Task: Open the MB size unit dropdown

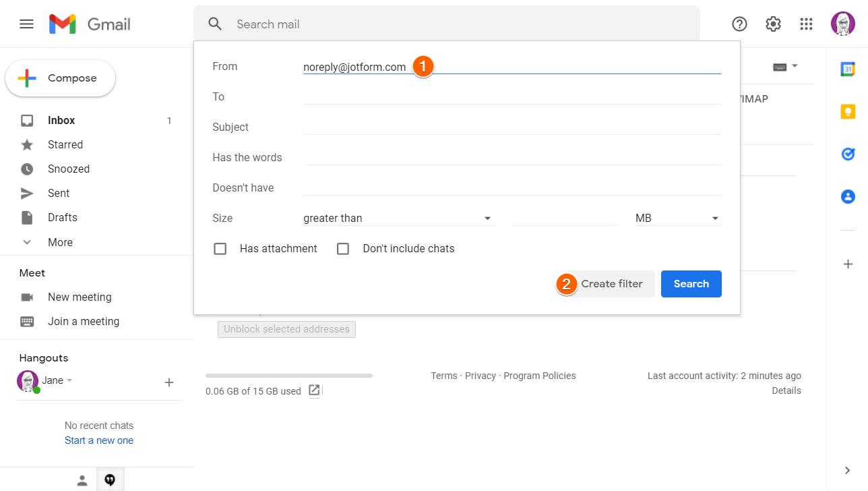Action: click(x=677, y=219)
